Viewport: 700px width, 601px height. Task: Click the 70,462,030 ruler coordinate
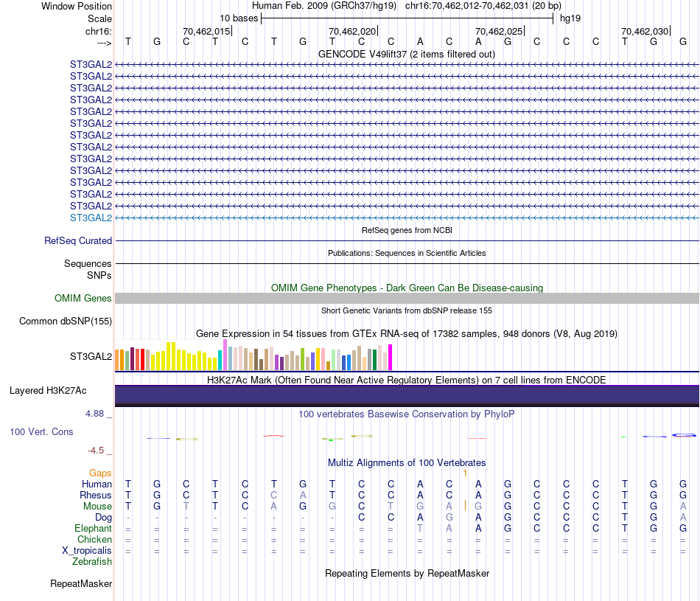(x=645, y=31)
